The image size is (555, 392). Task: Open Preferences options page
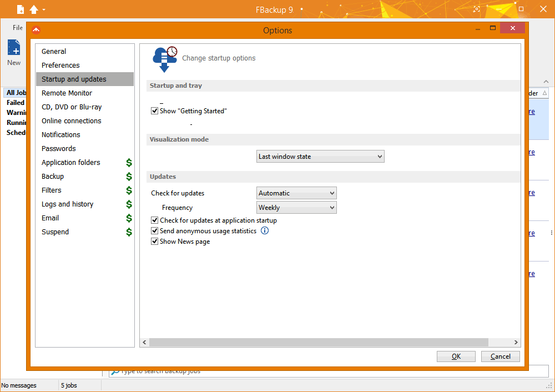click(85, 65)
